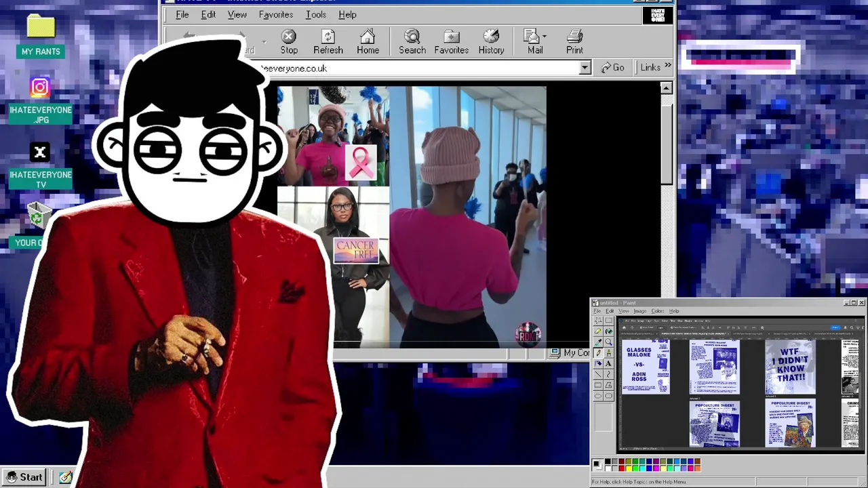Open Paint's Colors menu
This screenshot has width=868, height=488.
coord(658,311)
